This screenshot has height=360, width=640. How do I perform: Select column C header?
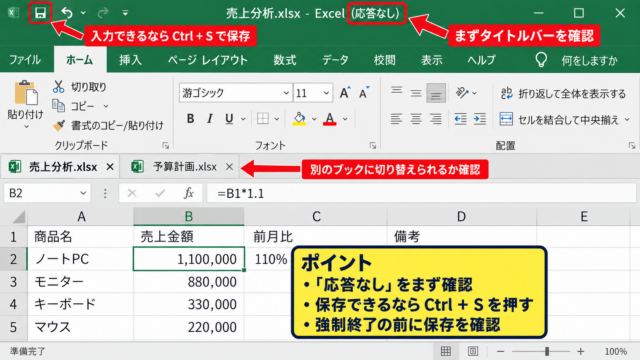tap(316, 216)
